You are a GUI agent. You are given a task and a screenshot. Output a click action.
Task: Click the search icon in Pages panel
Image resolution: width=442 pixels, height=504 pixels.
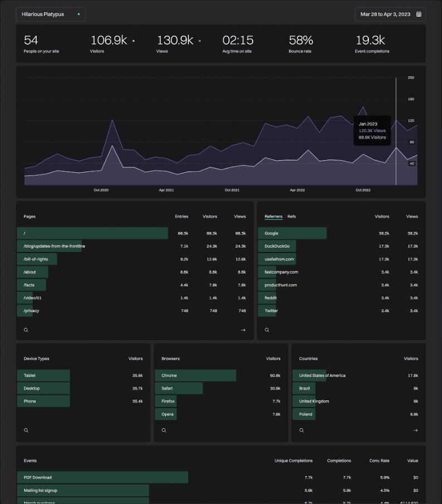coord(26,330)
